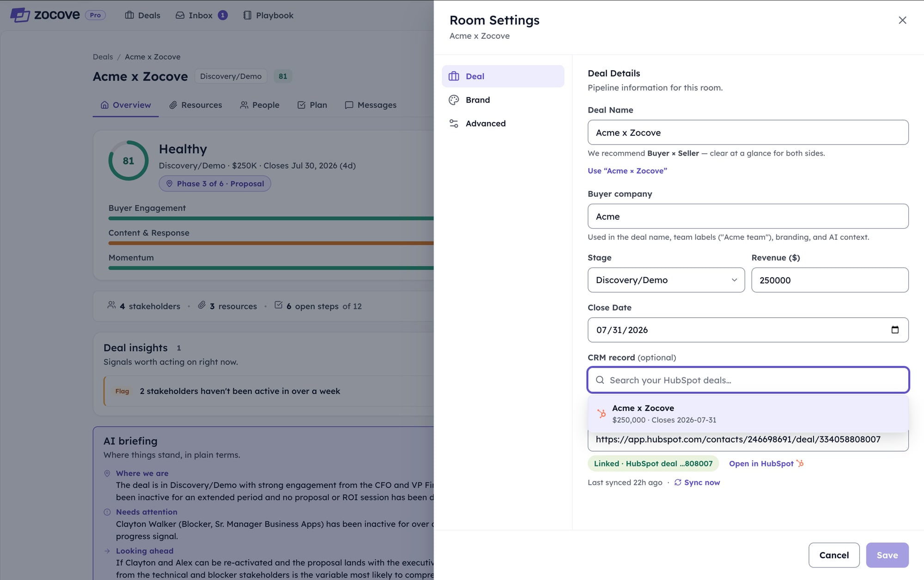Click the score 81 badge beside title

pyautogui.click(x=283, y=76)
